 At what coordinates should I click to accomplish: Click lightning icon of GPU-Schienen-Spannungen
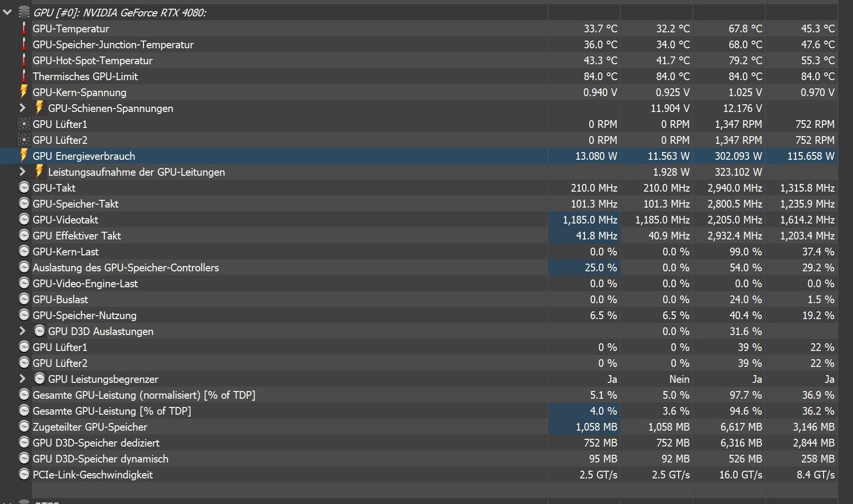coord(39,108)
